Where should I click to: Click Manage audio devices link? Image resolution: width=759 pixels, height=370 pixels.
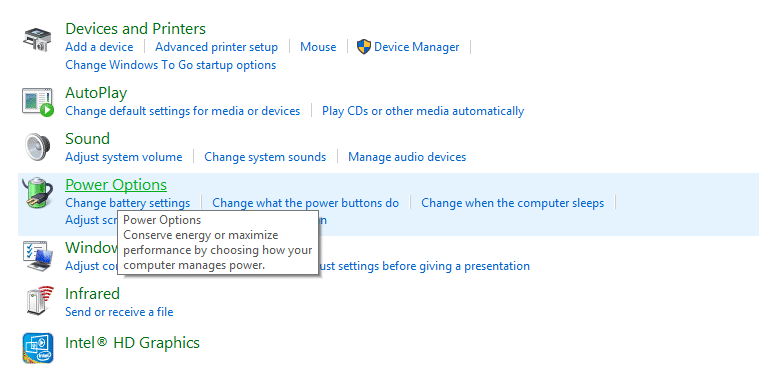pyautogui.click(x=407, y=157)
